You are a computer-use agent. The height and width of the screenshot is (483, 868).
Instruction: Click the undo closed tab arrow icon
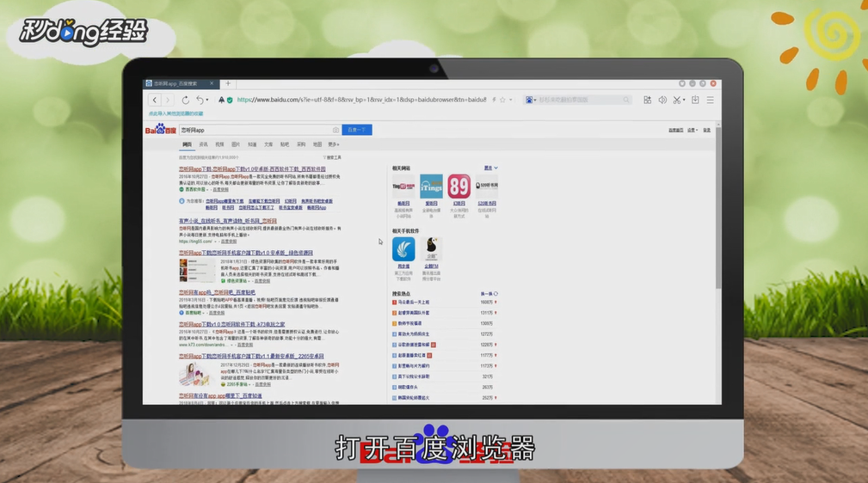click(x=200, y=101)
